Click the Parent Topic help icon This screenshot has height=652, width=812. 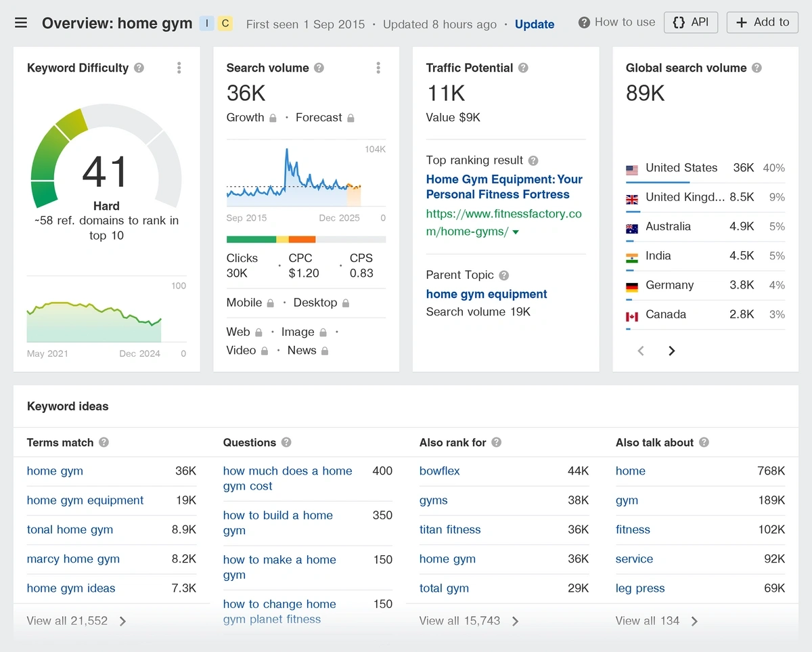coord(503,275)
